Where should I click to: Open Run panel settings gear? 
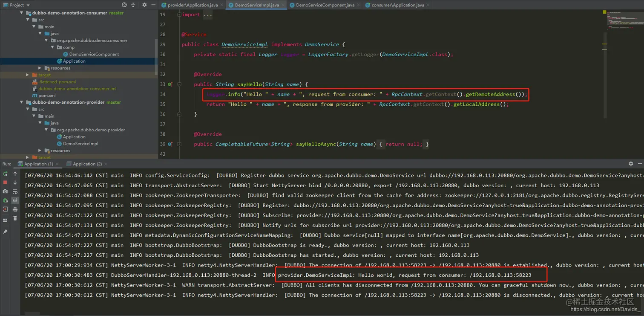[x=631, y=164]
